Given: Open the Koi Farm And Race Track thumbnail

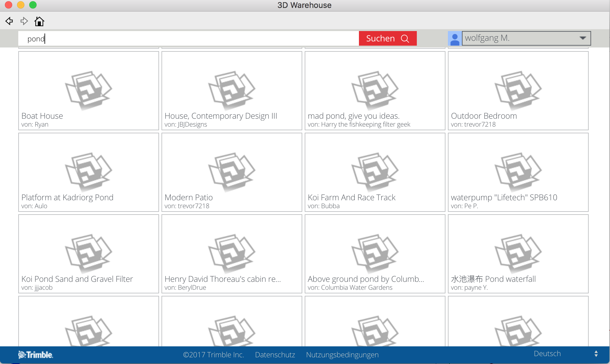Looking at the screenshot, I should coord(375,171).
